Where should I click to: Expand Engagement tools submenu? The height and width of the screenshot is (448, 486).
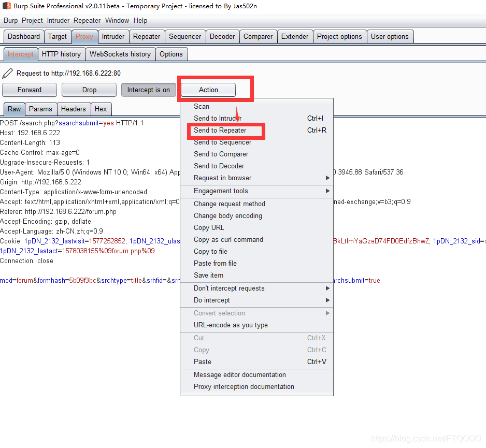click(256, 191)
